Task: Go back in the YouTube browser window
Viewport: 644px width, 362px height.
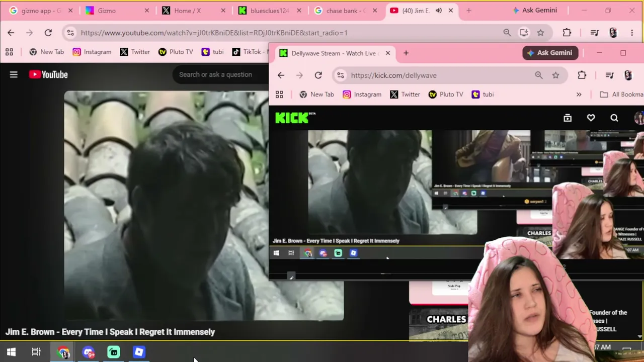Action: pyautogui.click(x=11, y=33)
